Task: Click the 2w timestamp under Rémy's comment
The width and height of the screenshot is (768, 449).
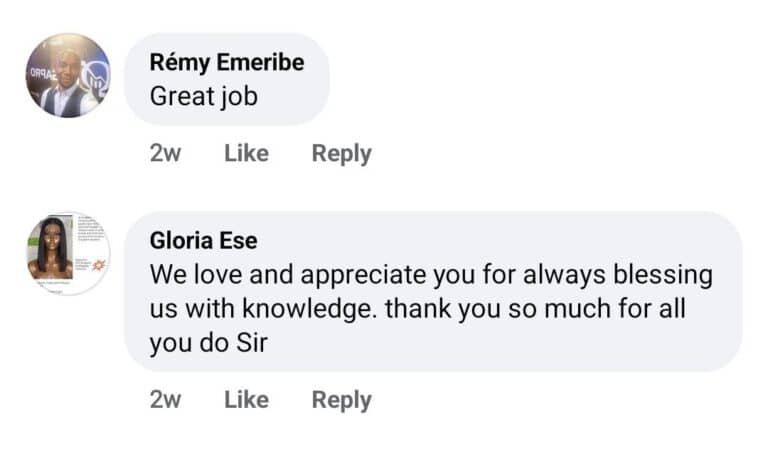Action: [165, 153]
